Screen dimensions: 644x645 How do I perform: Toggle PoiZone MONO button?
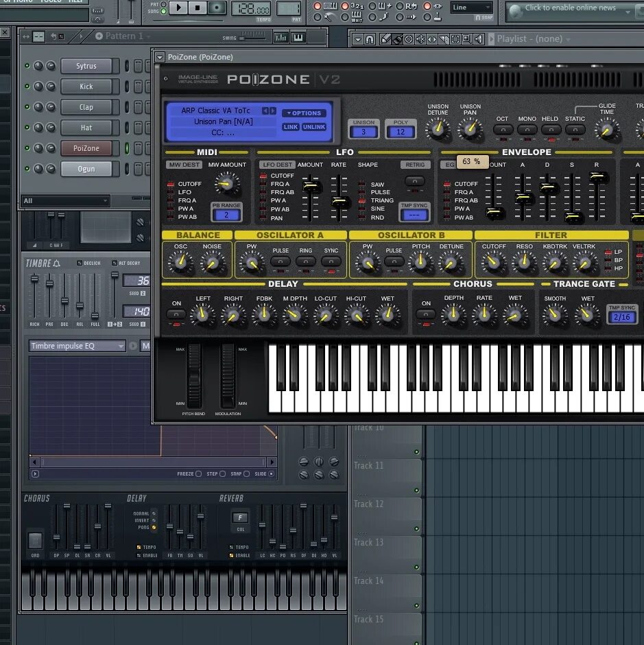point(527,130)
